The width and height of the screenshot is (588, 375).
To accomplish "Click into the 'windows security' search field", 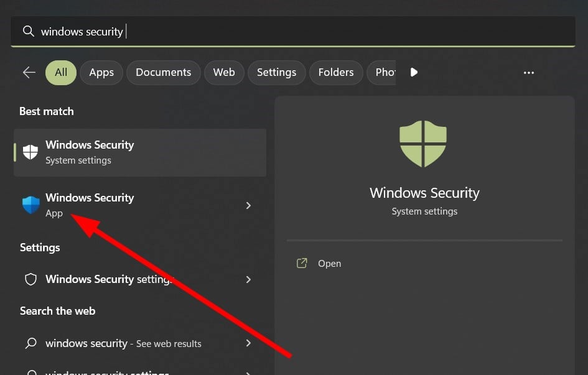I will click(293, 32).
